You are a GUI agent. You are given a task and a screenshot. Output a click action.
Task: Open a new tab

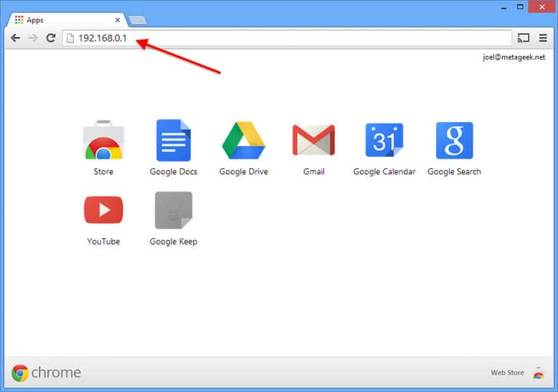click(137, 20)
